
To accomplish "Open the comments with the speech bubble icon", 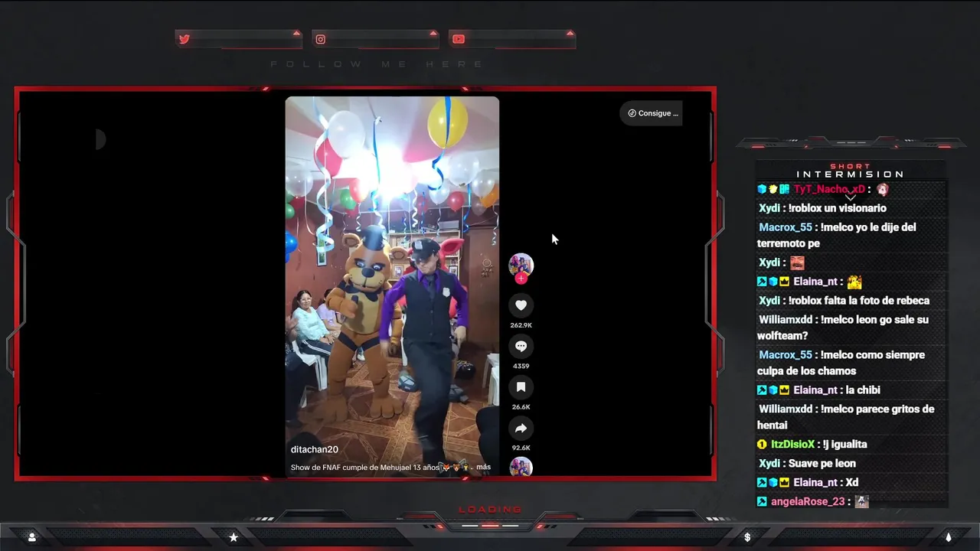I will pos(521,347).
